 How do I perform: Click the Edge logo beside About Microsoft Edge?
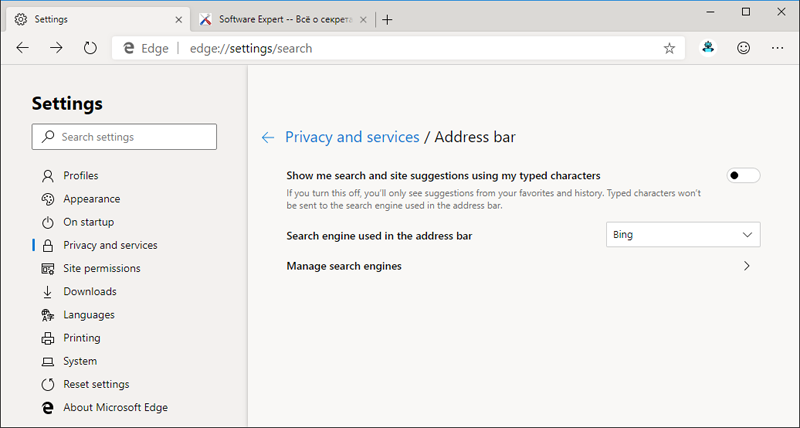tap(47, 408)
